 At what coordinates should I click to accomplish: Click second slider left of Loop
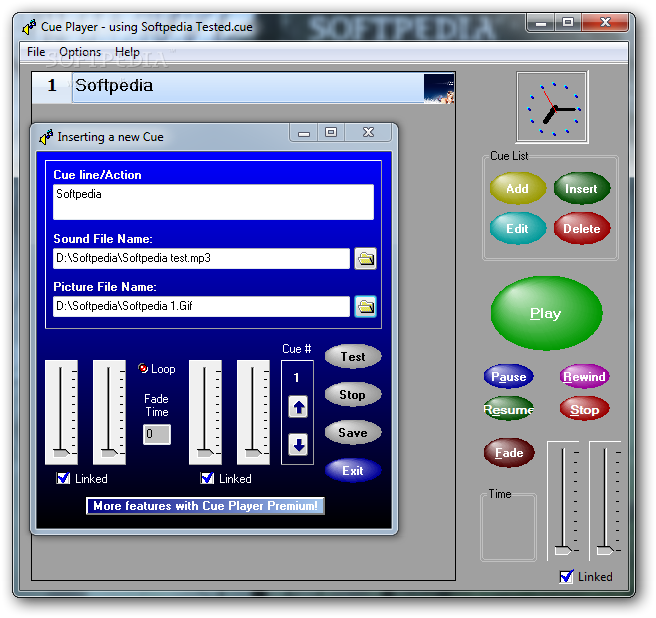pos(109,412)
